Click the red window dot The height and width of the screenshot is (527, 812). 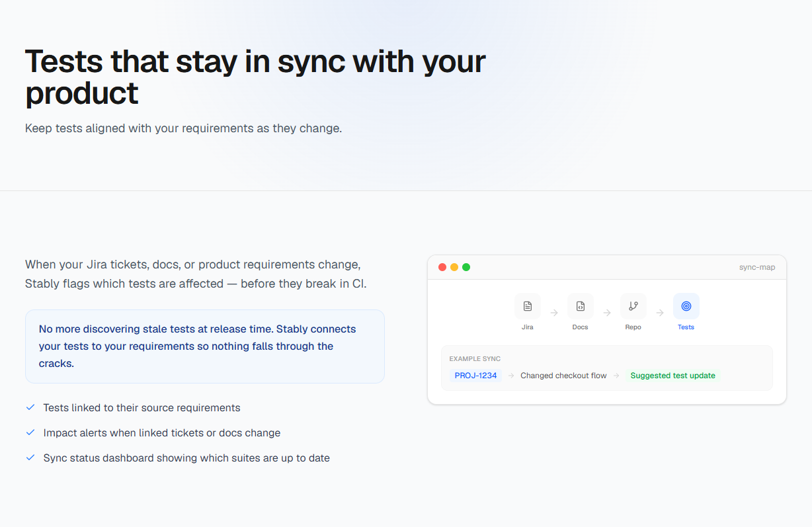tap(442, 267)
